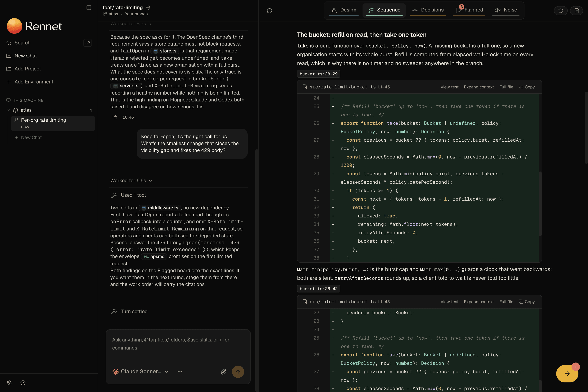The height and width of the screenshot is (392, 588).
Task: Open the help question-mark icon
Action: (x=23, y=383)
